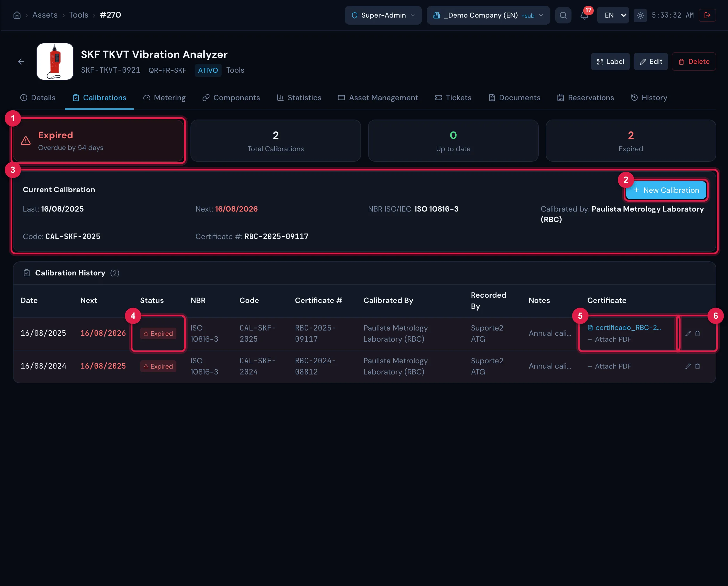Open the _Demo Company (EN) selector
Screen dimensions: 728x586
coord(488,15)
